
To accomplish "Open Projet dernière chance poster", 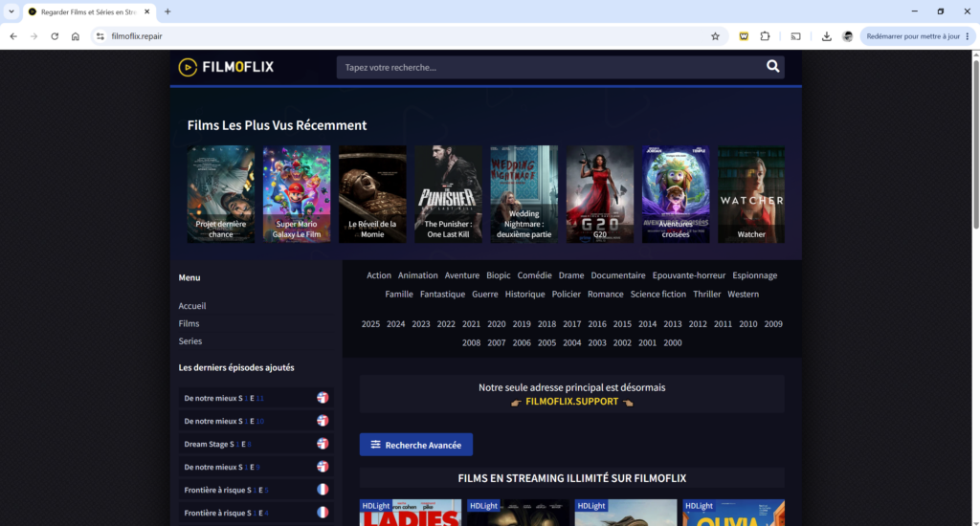I will coord(221,194).
